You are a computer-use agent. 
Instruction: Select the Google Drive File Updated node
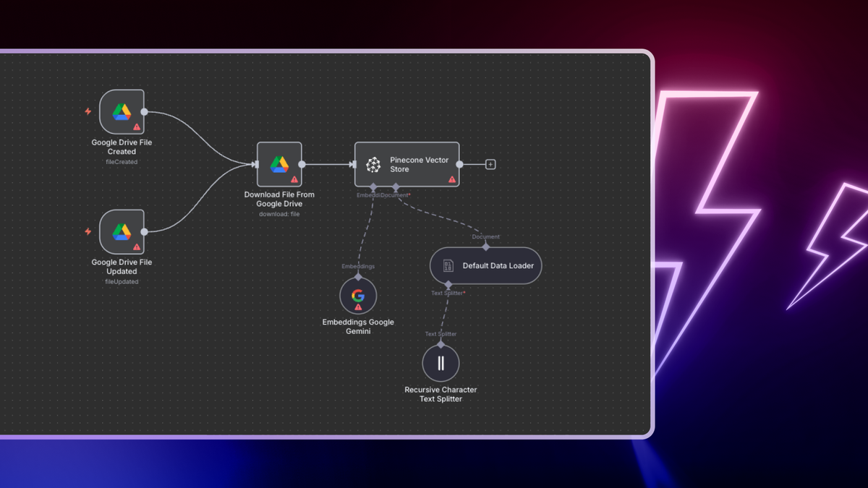(122, 231)
